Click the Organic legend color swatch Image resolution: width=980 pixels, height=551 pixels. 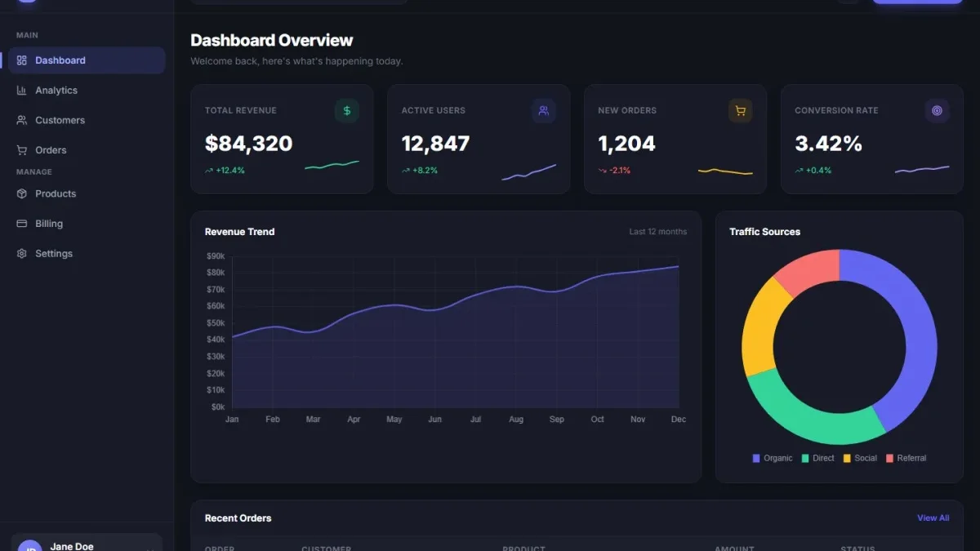point(756,459)
